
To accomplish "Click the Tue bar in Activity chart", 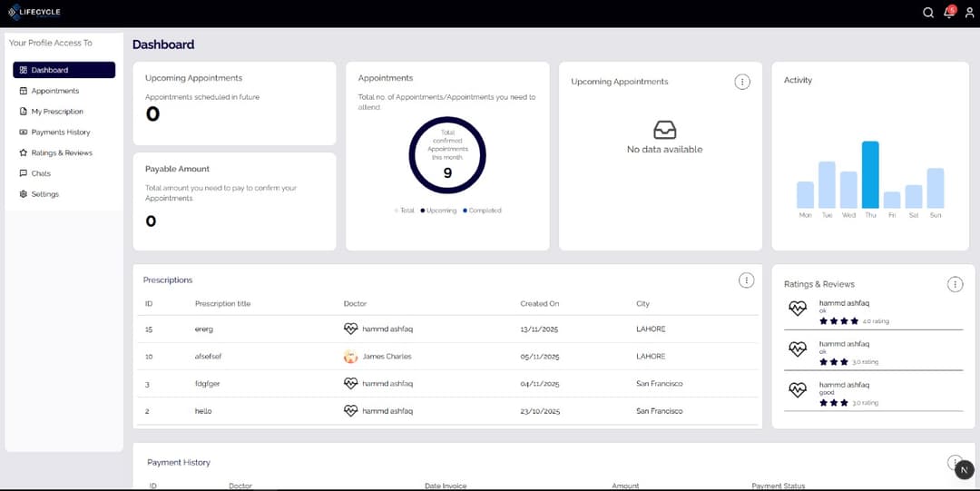I will coord(827,185).
